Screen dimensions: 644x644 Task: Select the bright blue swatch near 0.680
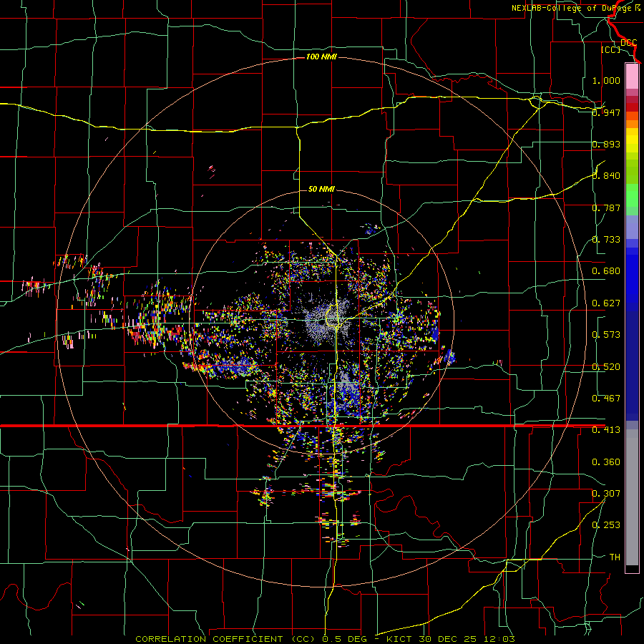click(x=632, y=275)
